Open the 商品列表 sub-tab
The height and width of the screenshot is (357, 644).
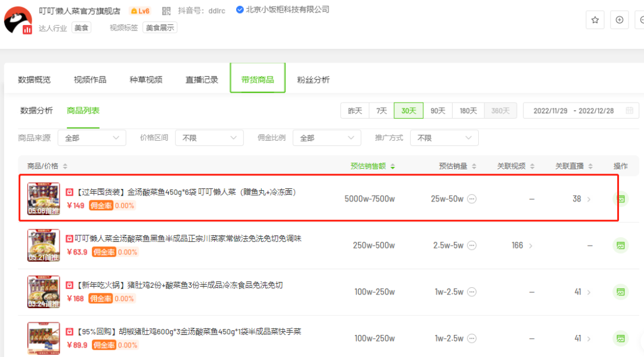(83, 110)
